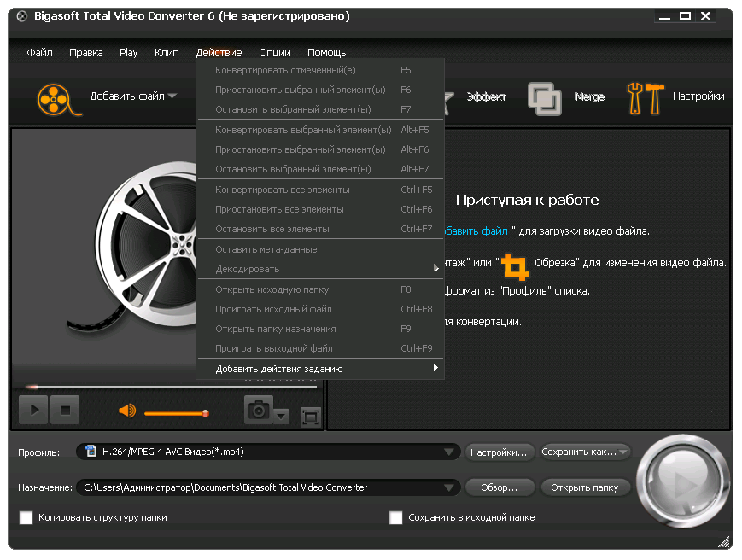The height and width of the screenshot is (560, 742).
Task: Expand 'Добавить действия заданию' submenu
Action: (x=320, y=369)
